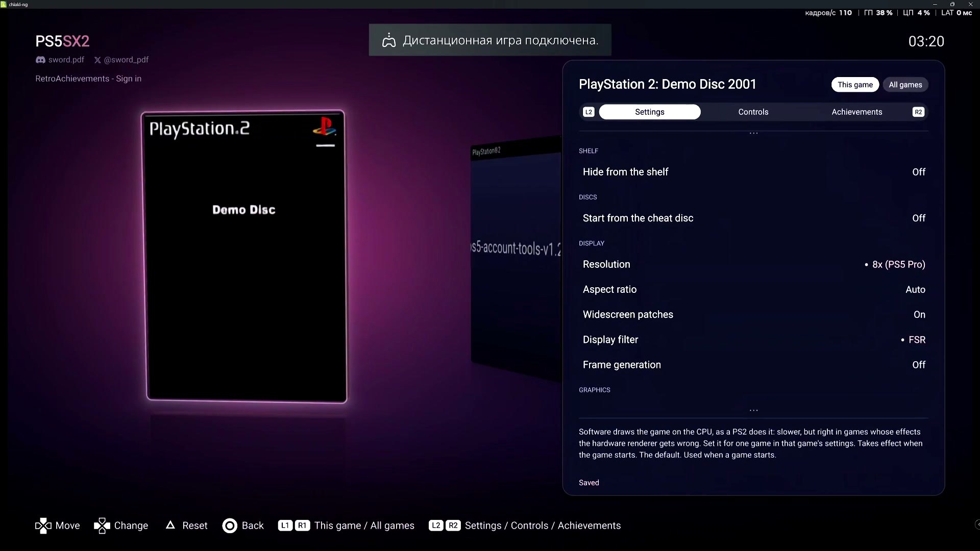Switch to the Controls tab

pos(753,112)
